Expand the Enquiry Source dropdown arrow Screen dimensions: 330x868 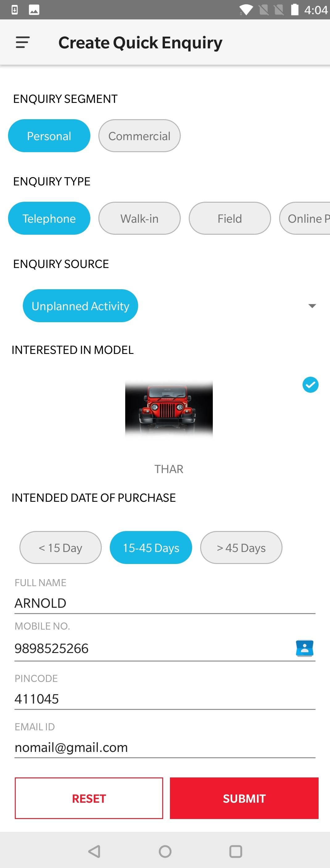pyautogui.click(x=312, y=306)
